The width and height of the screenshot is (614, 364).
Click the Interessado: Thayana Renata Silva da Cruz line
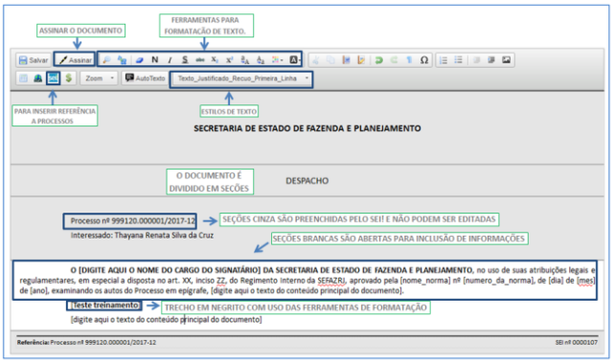pos(142,236)
